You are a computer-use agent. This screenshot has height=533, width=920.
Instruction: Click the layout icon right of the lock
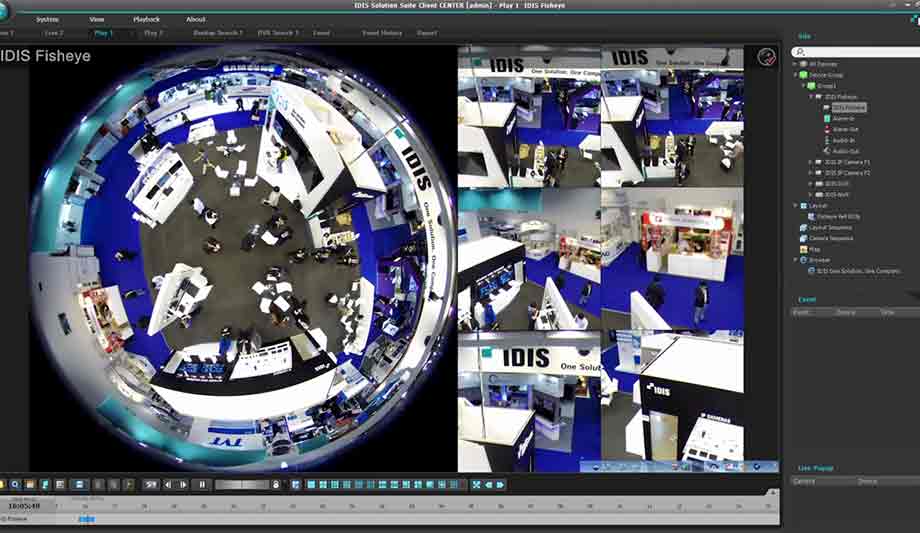click(295, 484)
